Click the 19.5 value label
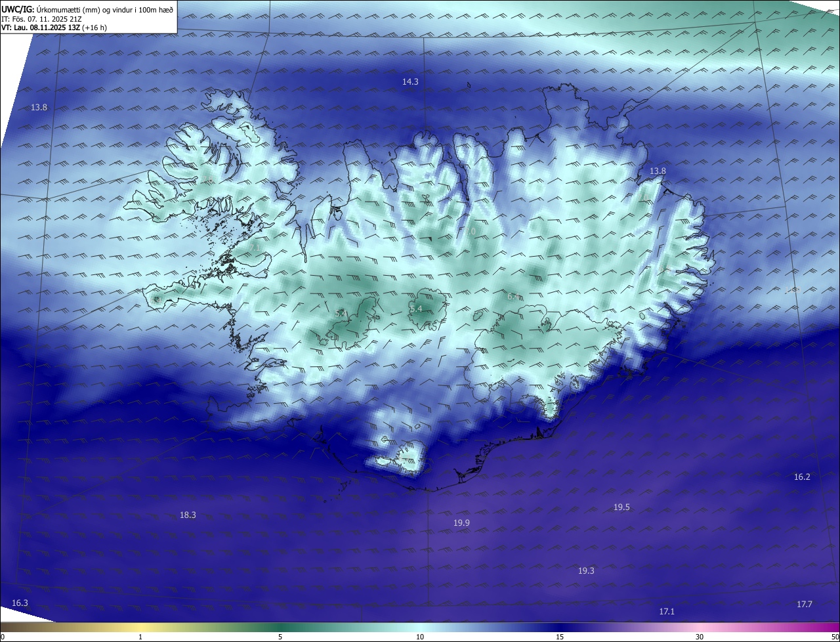 coord(621,507)
